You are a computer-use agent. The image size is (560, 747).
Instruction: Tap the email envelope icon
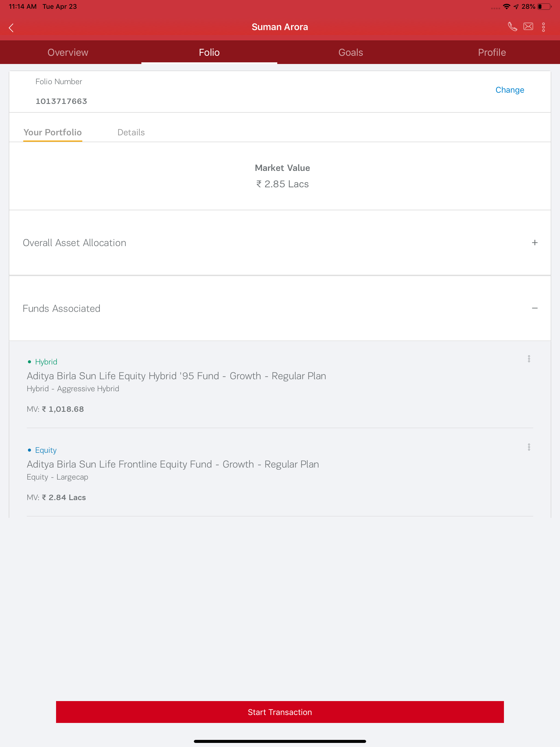[528, 26]
